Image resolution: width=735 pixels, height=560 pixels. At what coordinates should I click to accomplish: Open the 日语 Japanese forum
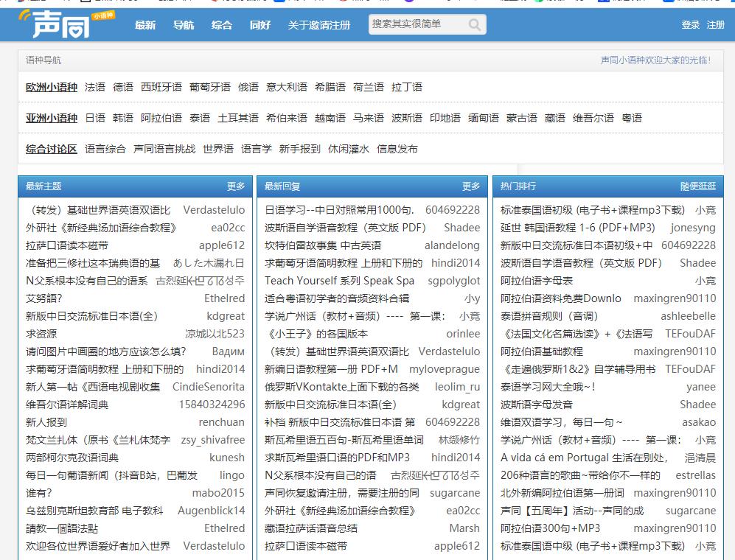pyautogui.click(x=95, y=117)
